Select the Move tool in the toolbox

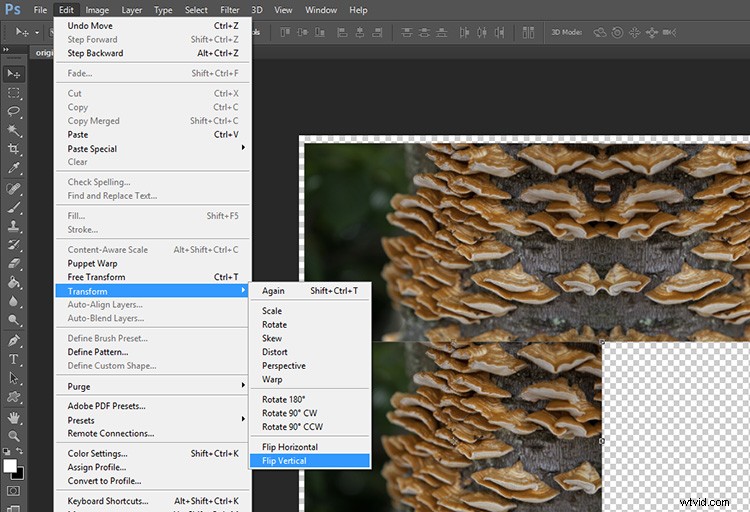coord(13,74)
